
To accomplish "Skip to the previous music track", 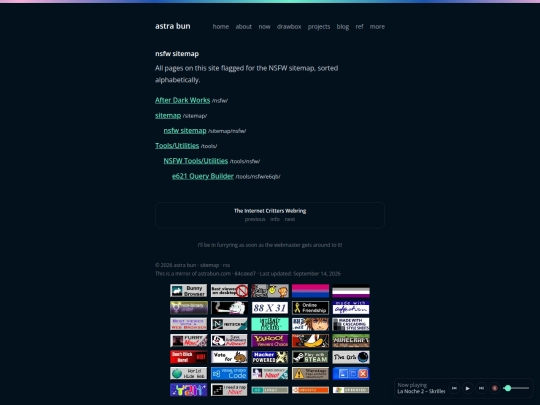I will click(454, 388).
